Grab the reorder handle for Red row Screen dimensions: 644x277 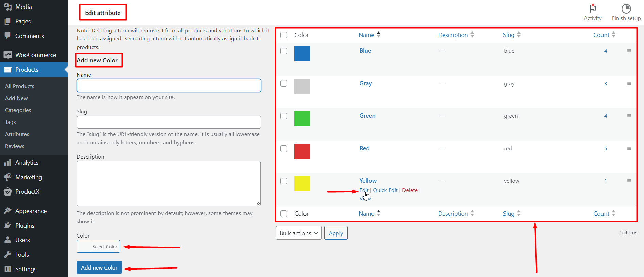(629, 148)
